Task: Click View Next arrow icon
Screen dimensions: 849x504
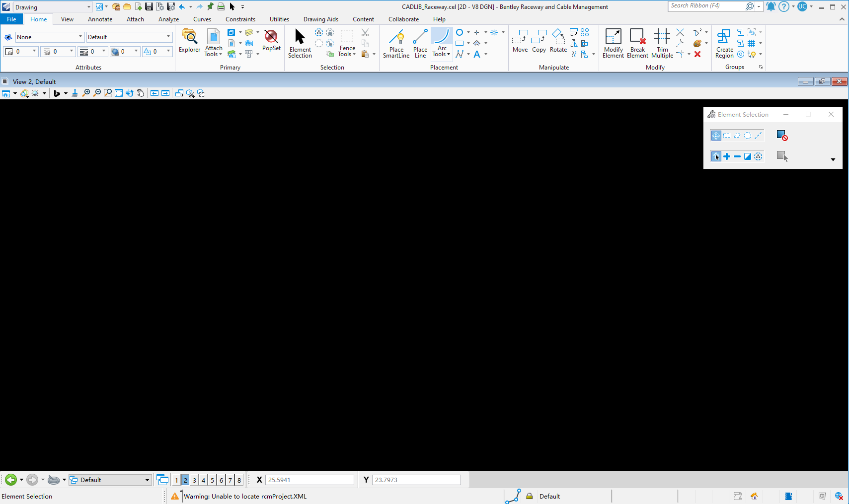Action: [x=165, y=93]
